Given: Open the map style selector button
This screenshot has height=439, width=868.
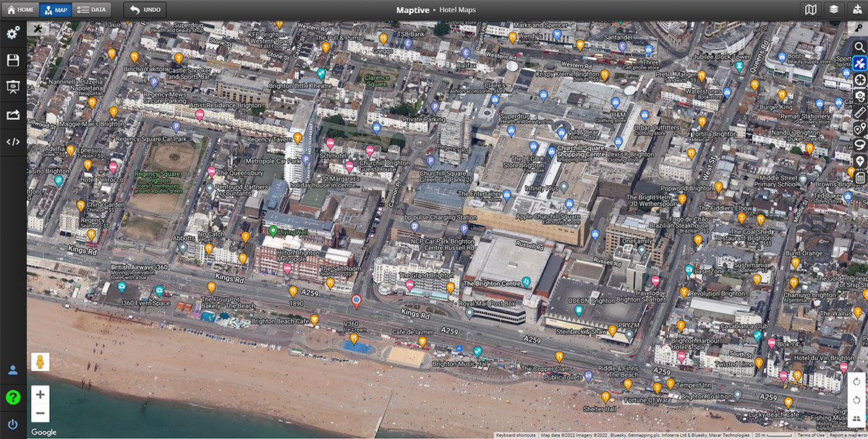Looking at the screenshot, I should click(x=811, y=10).
